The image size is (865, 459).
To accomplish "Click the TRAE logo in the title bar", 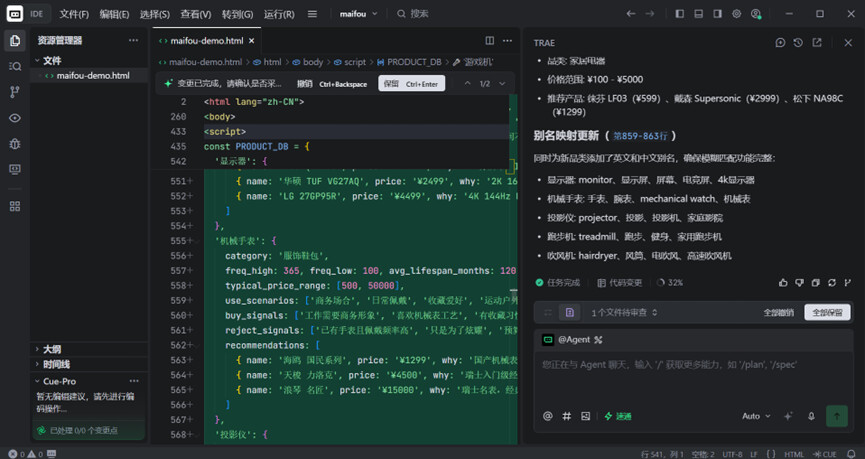I will 14,14.
